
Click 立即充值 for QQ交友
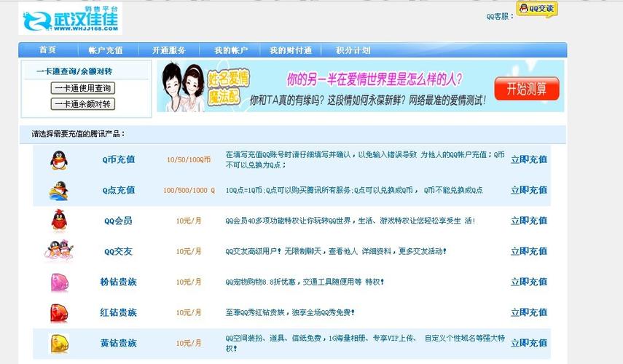pos(529,251)
